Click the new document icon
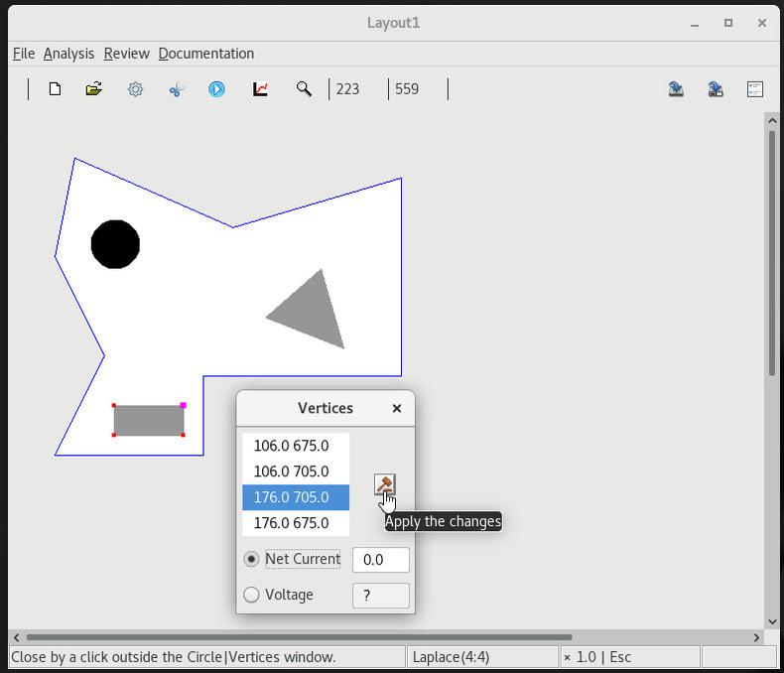 pos(55,89)
